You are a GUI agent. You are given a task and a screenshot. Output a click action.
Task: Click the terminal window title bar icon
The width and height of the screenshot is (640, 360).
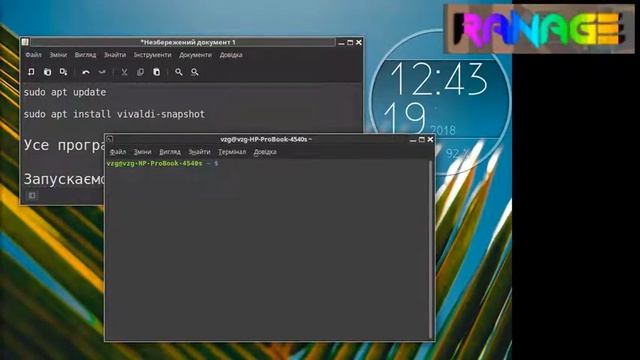[109, 140]
